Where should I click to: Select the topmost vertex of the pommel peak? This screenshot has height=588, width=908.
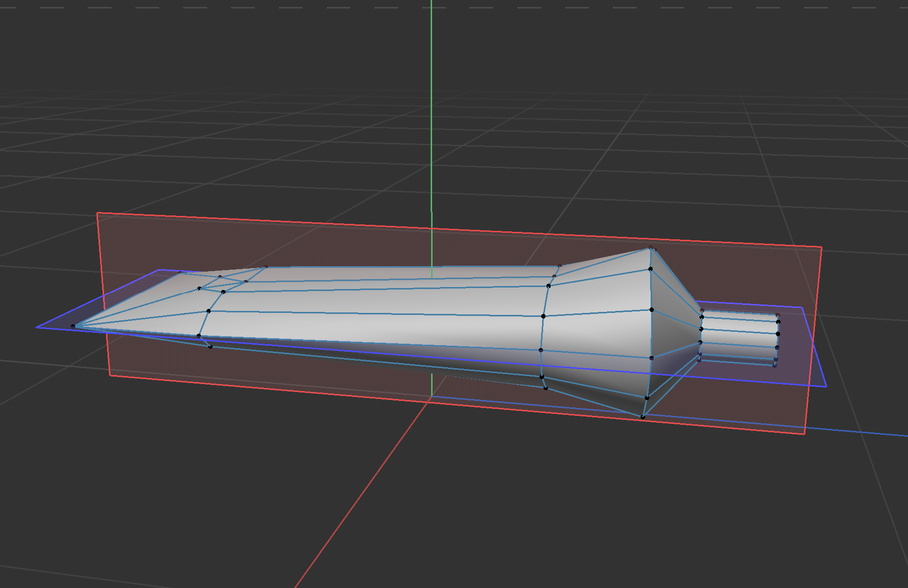coord(650,247)
